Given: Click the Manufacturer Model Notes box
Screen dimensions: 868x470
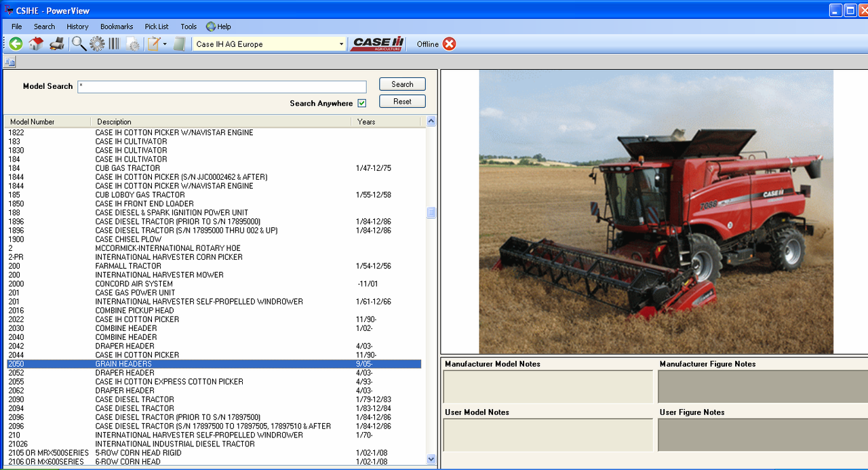Looking at the screenshot, I should point(548,387).
